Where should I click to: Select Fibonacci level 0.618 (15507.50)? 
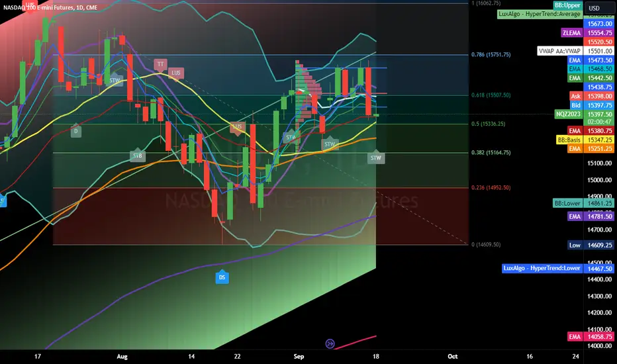[491, 95]
